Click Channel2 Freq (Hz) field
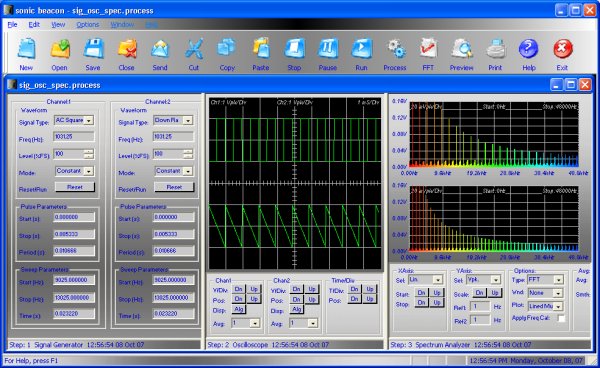The width and height of the screenshot is (600, 368). [x=173, y=137]
